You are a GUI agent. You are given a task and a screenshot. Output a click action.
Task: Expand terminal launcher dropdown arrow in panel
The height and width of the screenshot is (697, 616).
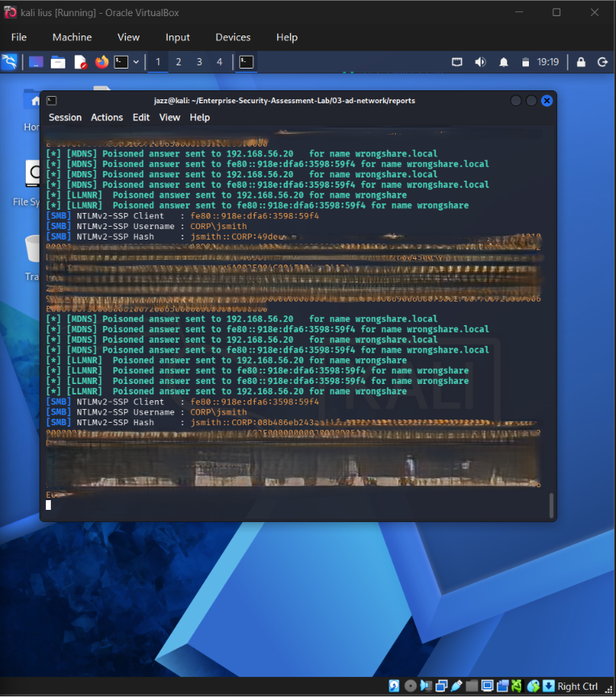tap(136, 62)
